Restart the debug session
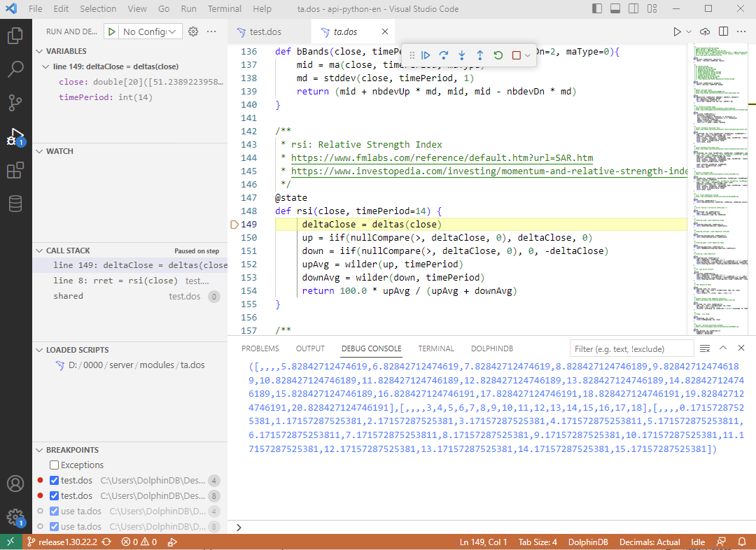 tap(498, 55)
